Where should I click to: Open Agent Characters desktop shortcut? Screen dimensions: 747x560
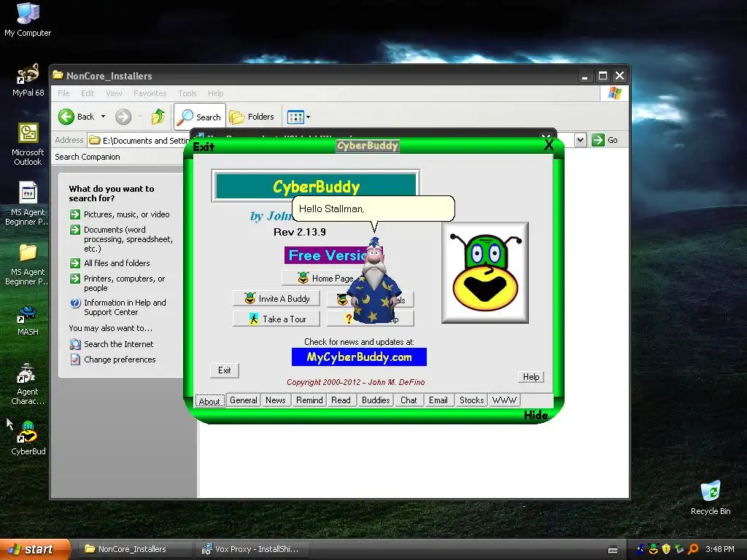tap(28, 384)
